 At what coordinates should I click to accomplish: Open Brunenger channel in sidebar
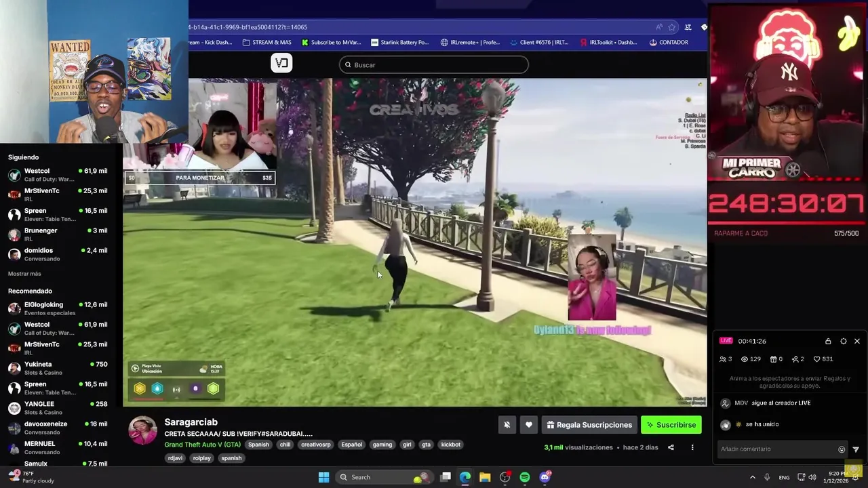[x=58, y=235]
